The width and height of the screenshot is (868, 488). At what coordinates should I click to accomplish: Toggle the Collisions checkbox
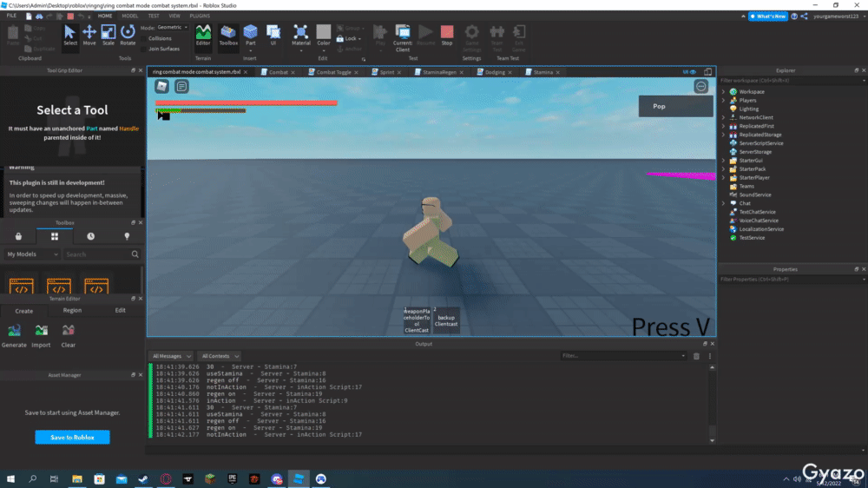[144, 38]
